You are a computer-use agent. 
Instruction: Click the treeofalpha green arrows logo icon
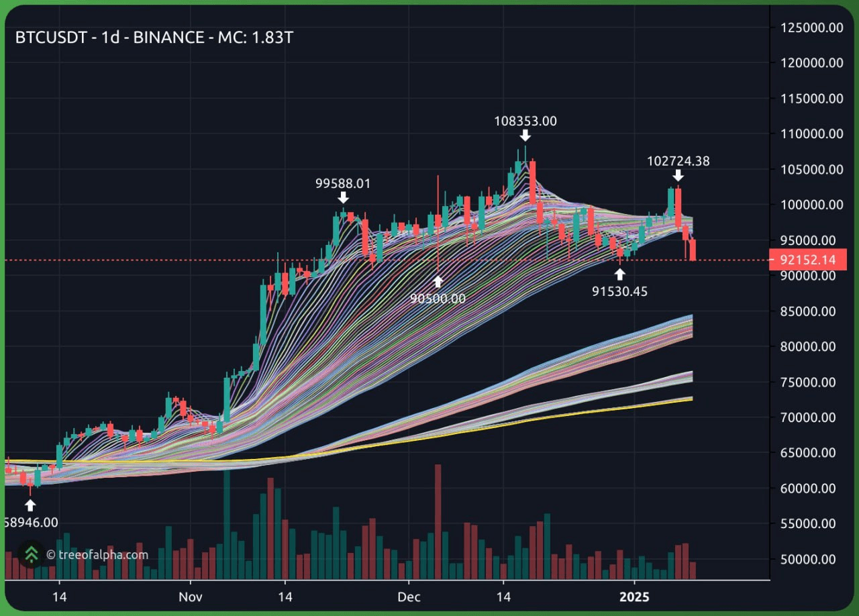point(31,554)
